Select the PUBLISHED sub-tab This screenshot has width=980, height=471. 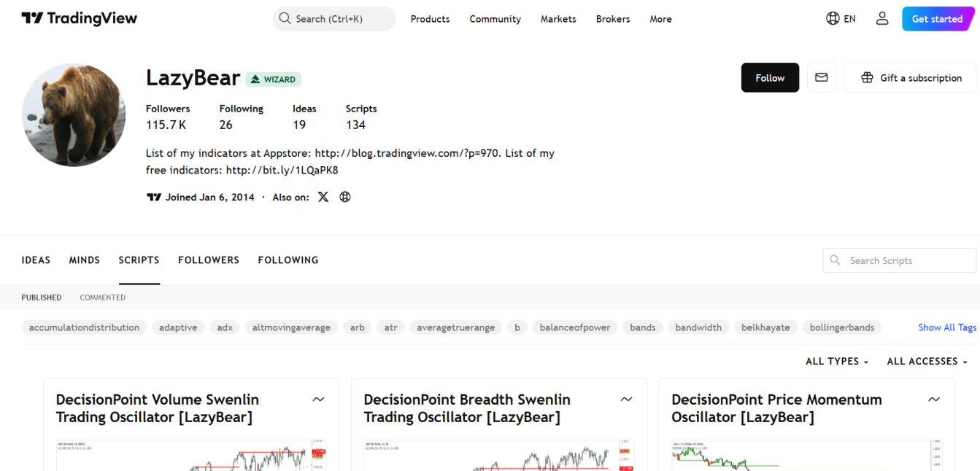[42, 297]
